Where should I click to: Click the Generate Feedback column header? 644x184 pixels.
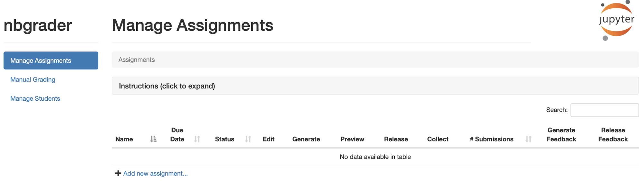click(561, 135)
